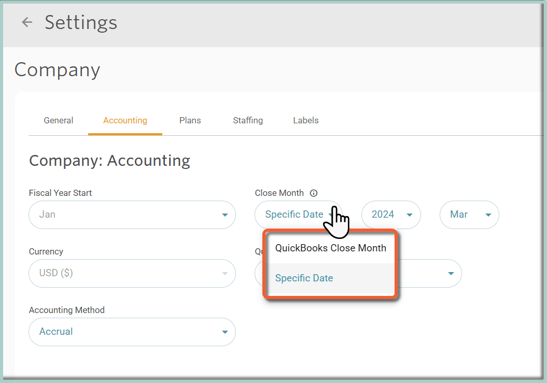Go to the Staffing tab
The height and width of the screenshot is (383, 547).
(x=248, y=120)
